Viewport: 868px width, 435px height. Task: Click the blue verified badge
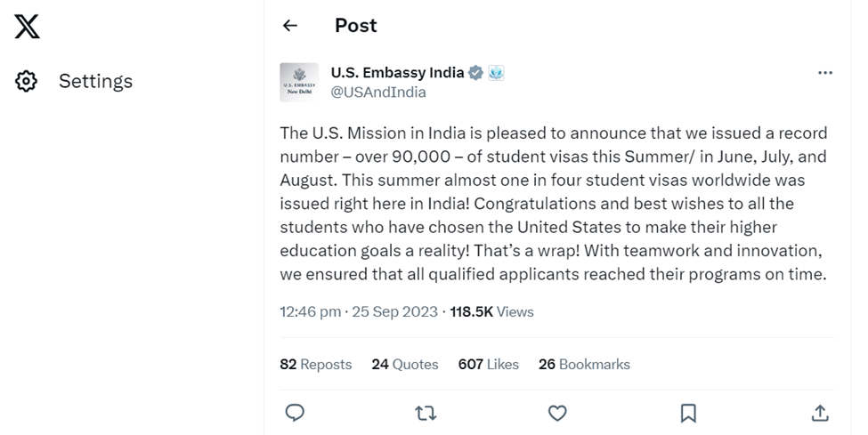476,73
